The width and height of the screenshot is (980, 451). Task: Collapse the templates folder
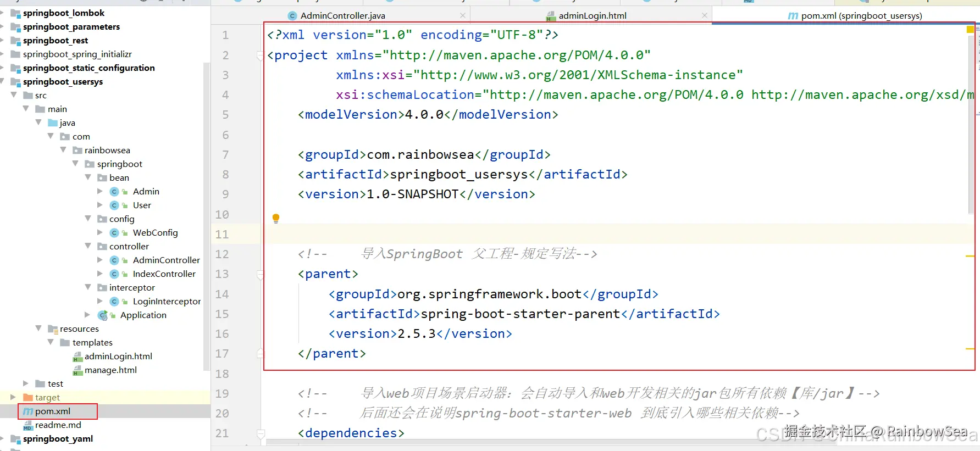click(51, 342)
